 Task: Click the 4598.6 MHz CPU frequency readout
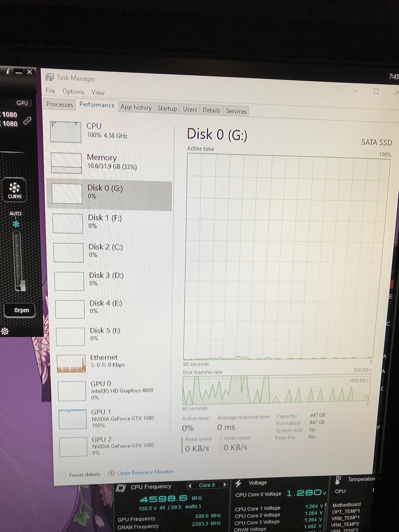click(x=171, y=498)
